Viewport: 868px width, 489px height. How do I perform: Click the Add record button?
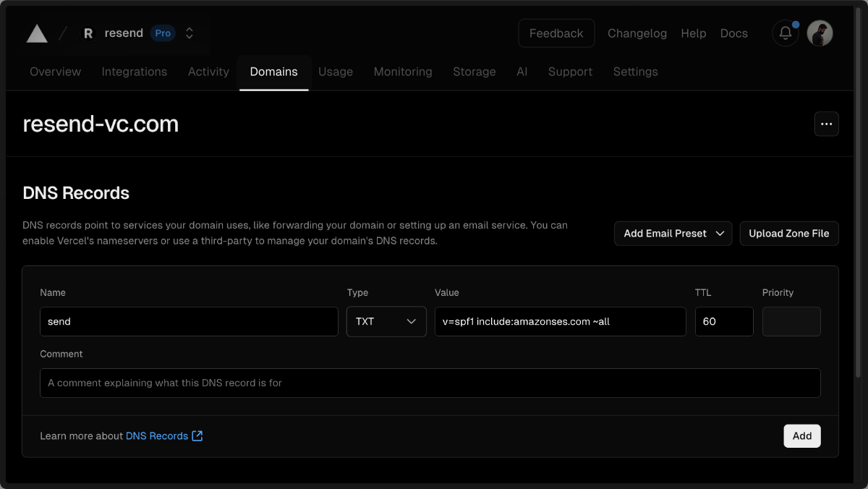802,436
